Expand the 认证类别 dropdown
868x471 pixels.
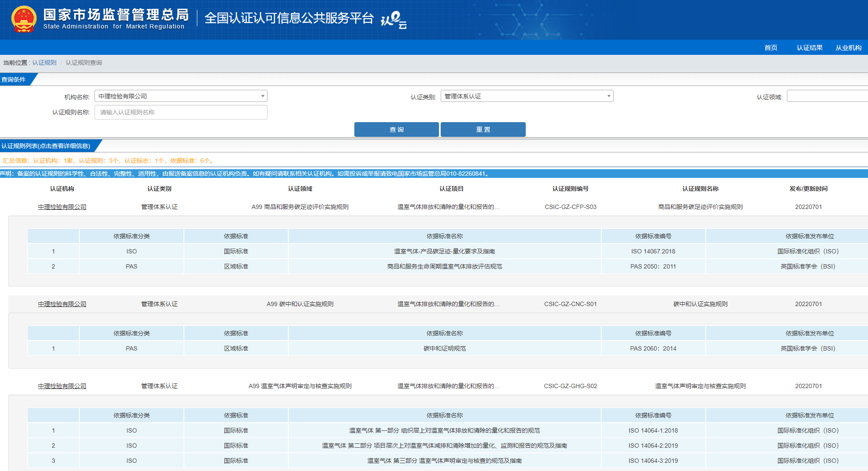(x=527, y=96)
